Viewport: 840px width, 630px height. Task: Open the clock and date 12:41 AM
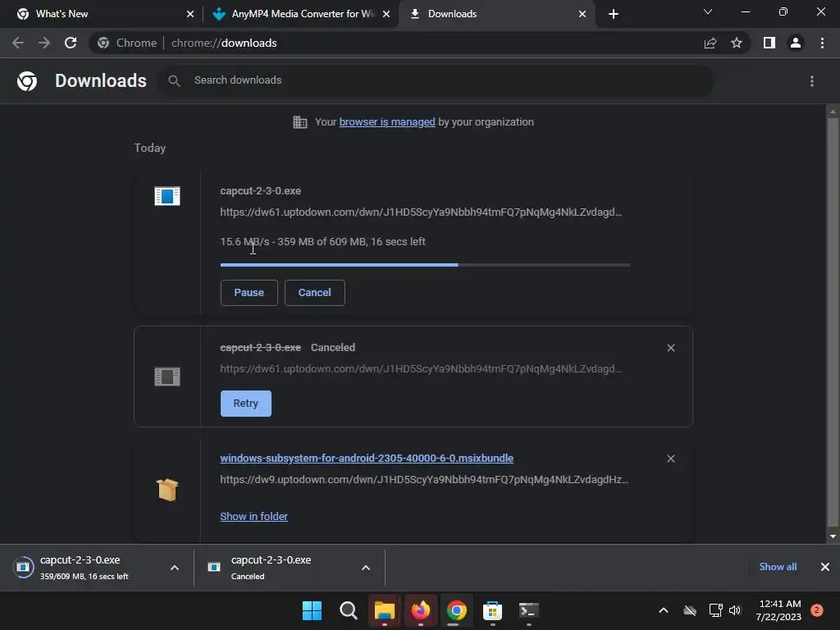[778, 610]
